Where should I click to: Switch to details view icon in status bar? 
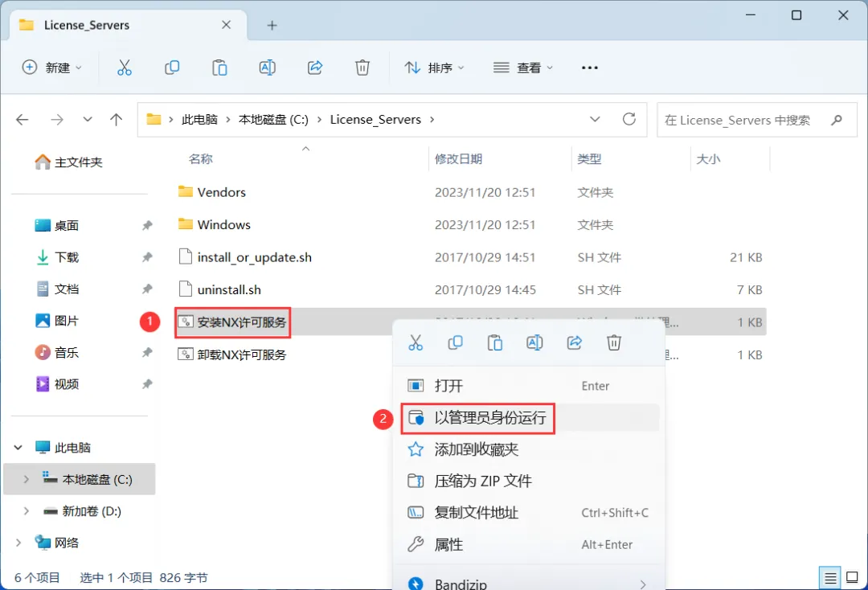(830, 579)
